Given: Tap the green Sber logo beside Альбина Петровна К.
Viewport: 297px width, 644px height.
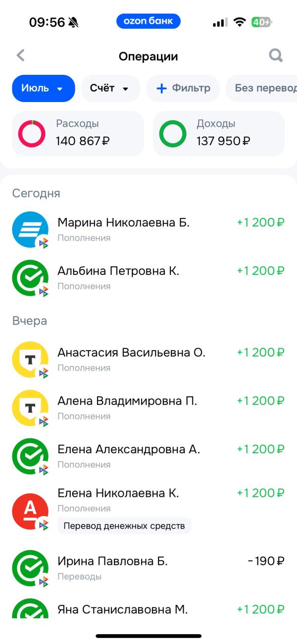Looking at the screenshot, I should point(30,278).
